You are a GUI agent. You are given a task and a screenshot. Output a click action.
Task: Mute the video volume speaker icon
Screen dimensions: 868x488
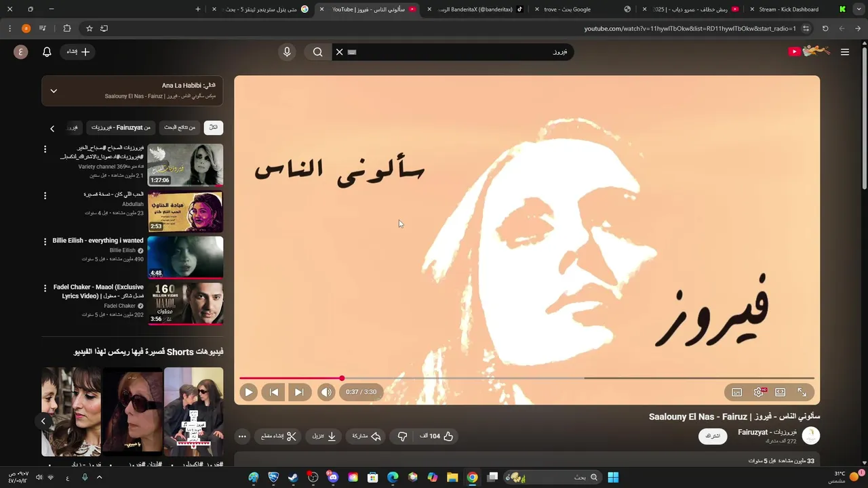click(326, 392)
